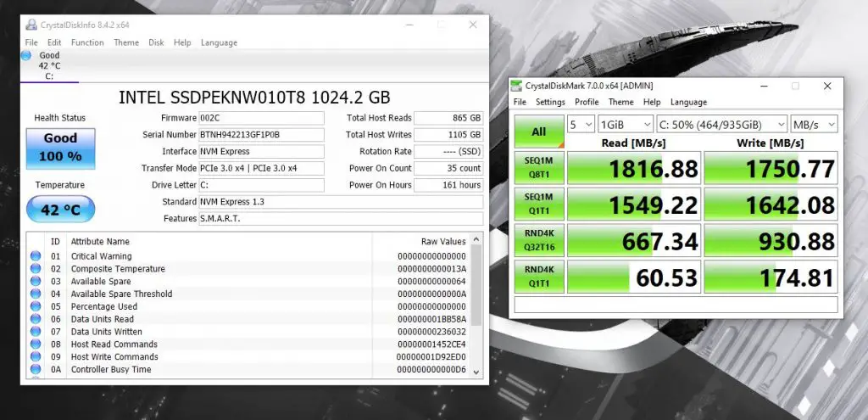
Task: Click SEQ1M Q8T1 read result 1816.88
Action: tap(634, 168)
